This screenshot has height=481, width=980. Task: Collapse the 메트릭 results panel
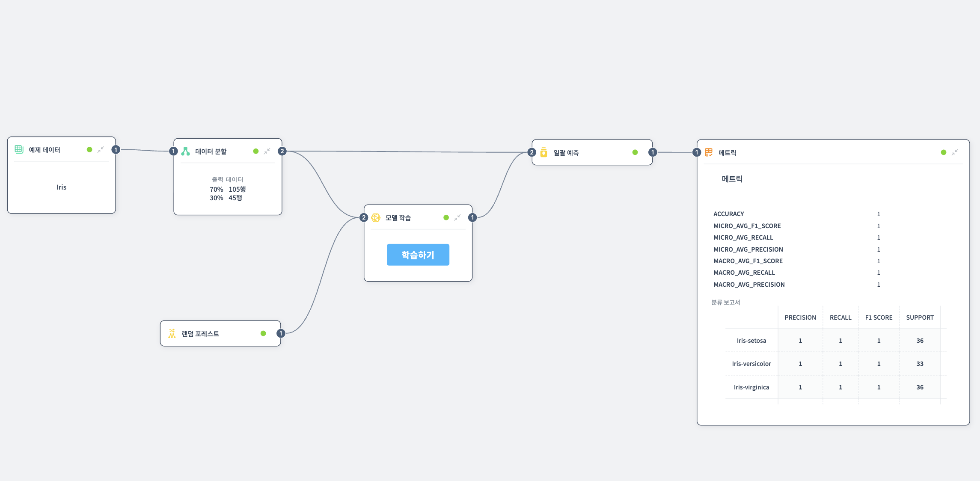(x=955, y=152)
